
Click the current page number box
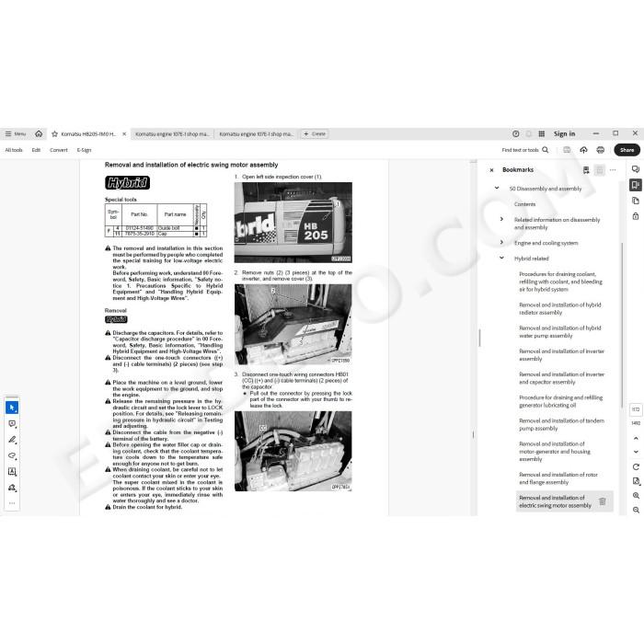[636, 409]
